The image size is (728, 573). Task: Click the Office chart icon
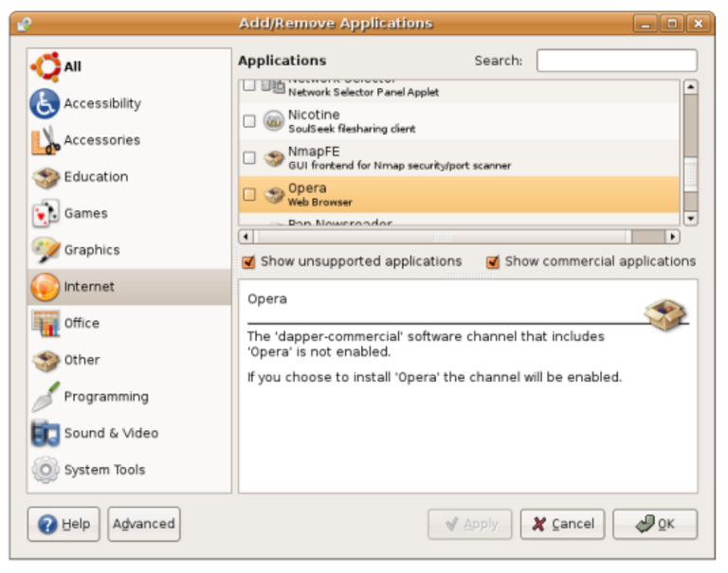45,323
